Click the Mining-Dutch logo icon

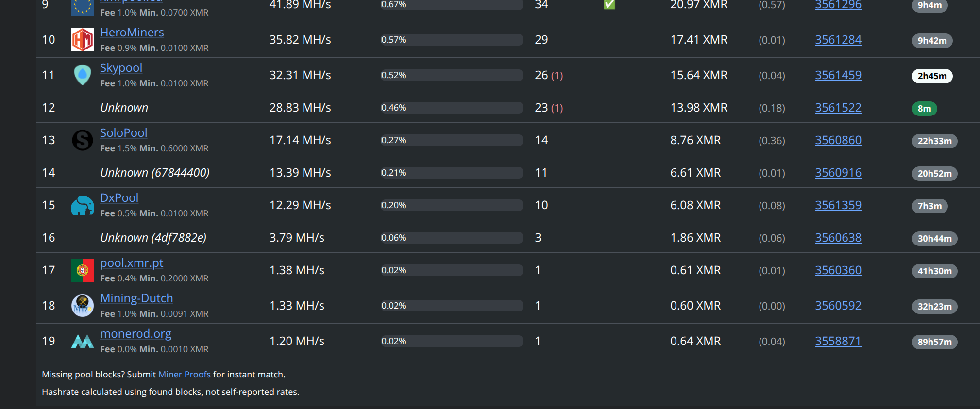[83, 306]
